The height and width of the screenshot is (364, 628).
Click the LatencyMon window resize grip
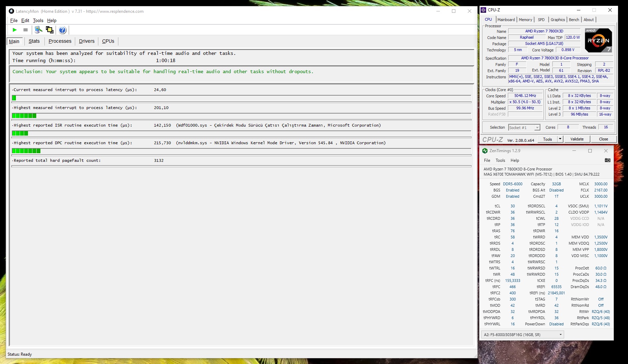(x=475, y=356)
